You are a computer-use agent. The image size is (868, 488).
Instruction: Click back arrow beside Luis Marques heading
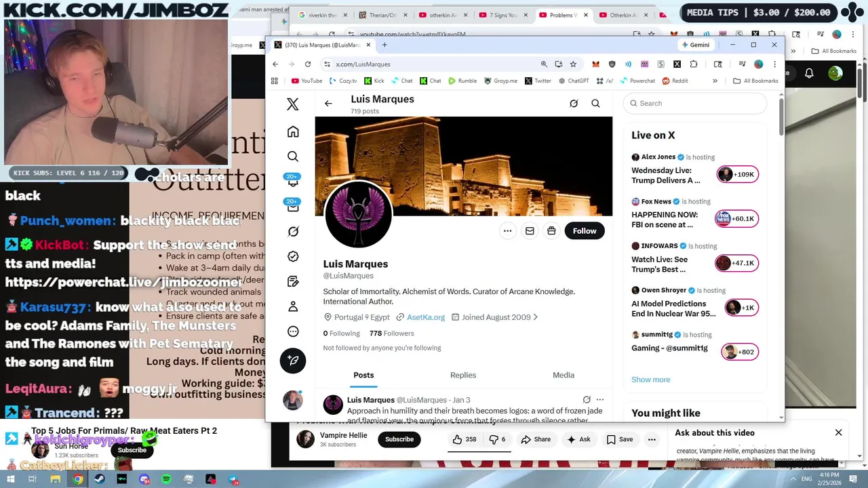[328, 104]
